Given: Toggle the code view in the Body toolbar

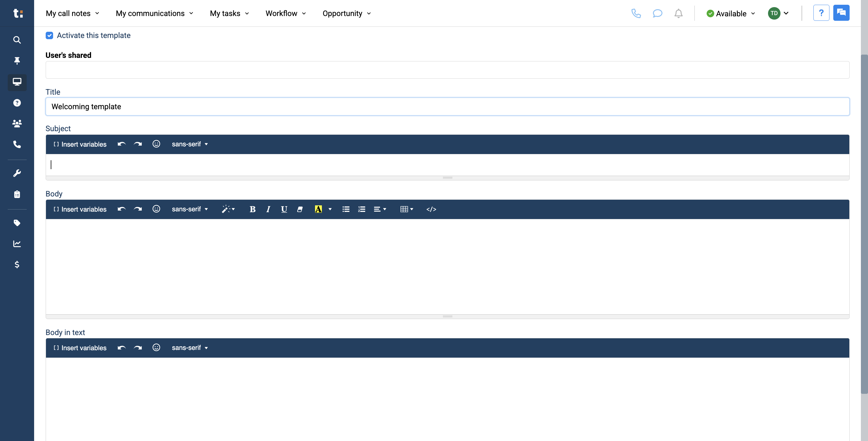Looking at the screenshot, I should coord(431,209).
